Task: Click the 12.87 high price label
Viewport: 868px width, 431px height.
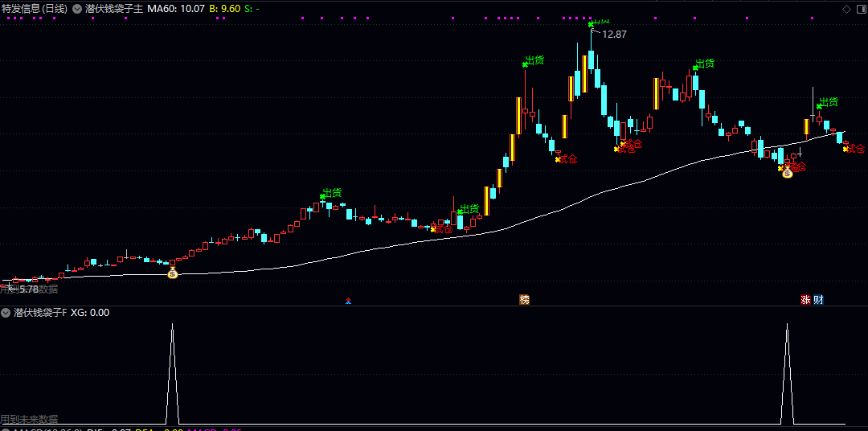Action: pos(615,35)
